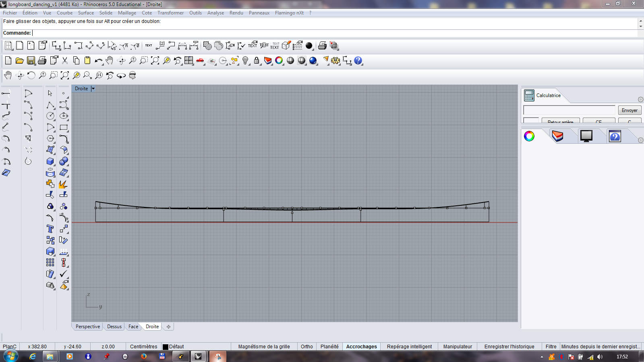The height and width of the screenshot is (362, 644).
Task: Click the lock objects padlock icon
Action: [x=257, y=61]
